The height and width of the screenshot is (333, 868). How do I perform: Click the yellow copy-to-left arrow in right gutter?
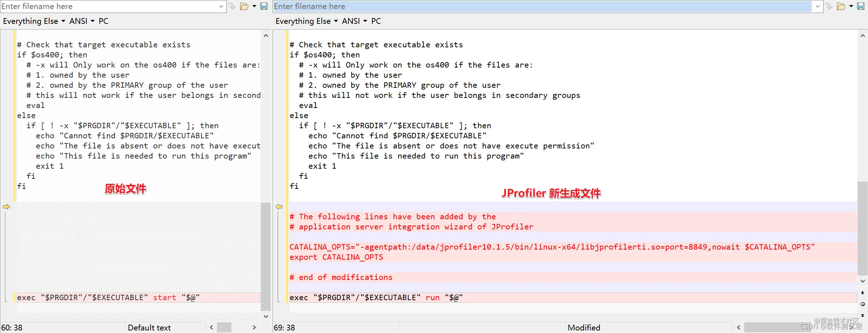point(279,207)
